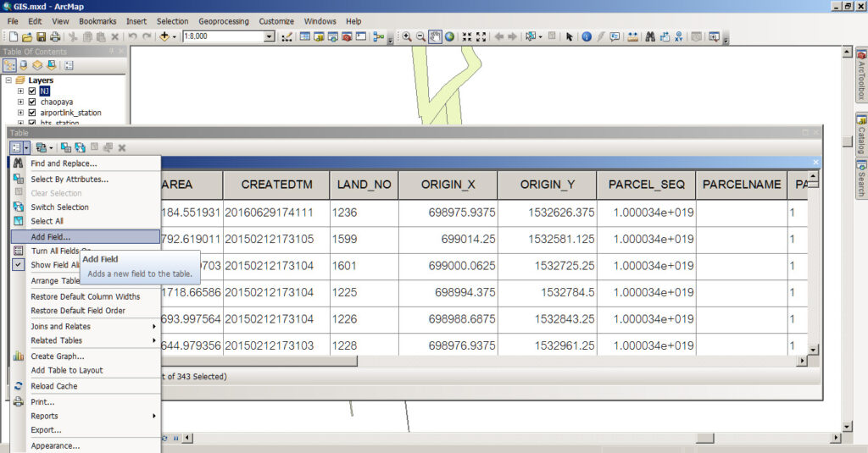Viewport: 868px width, 453px height.
Task: Click the LAND_NO column header
Action: (364, 185)
